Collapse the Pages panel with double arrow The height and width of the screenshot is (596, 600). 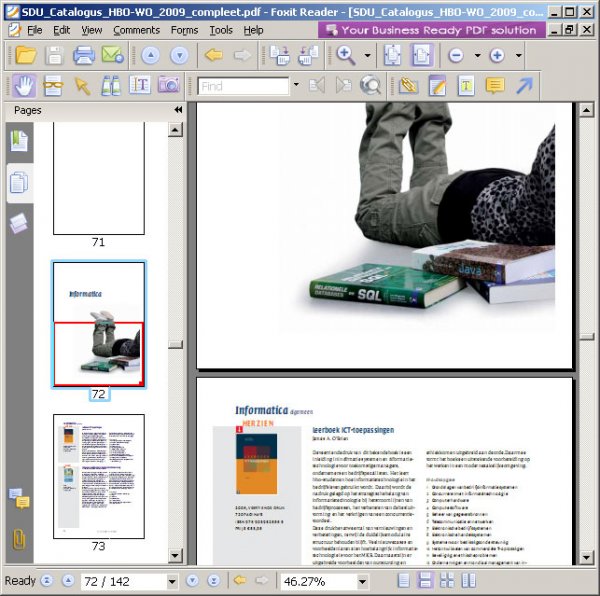178,110
